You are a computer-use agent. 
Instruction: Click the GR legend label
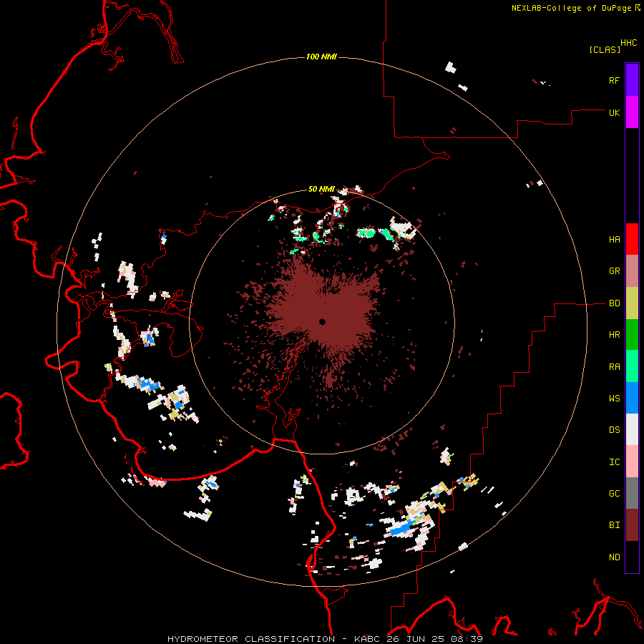[x=614, y=271]
